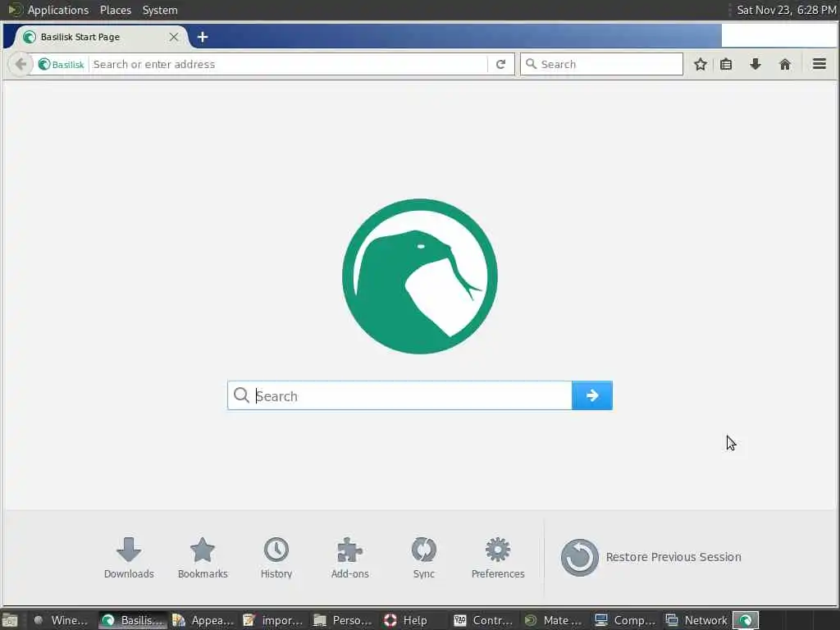Click the magnifier icon in toolbar search

coord(531,64)
